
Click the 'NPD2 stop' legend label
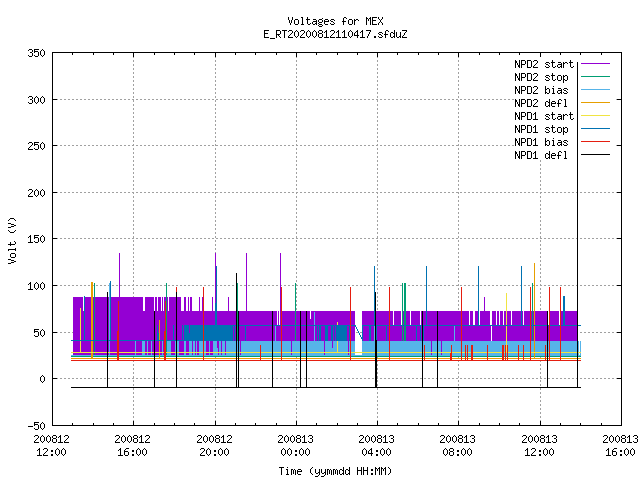[x=541, y=77]
